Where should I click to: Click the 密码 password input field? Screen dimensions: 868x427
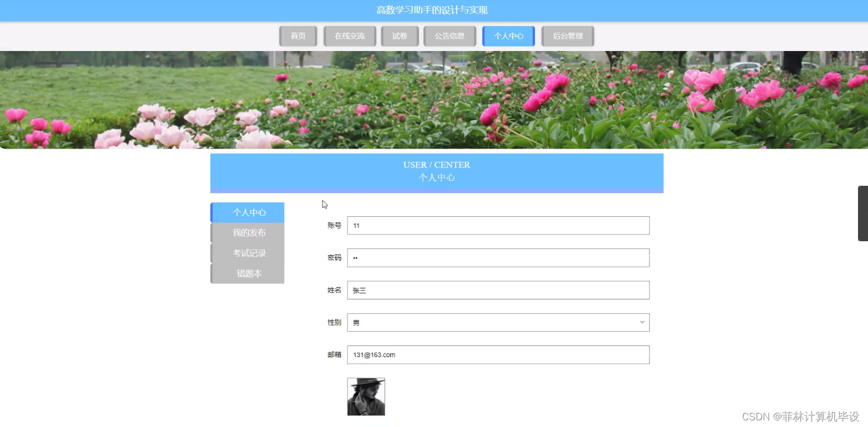[x=498, y=257]
